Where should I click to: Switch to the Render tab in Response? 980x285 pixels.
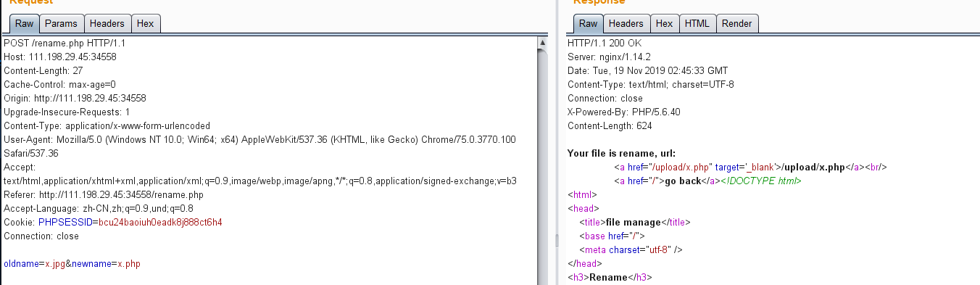tap(737, 23)
